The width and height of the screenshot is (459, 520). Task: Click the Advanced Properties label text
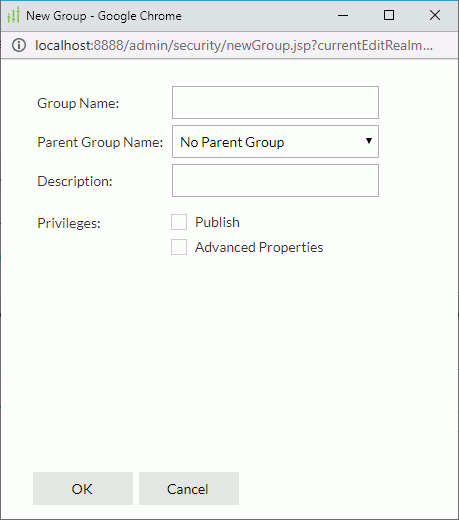(259, 247)
